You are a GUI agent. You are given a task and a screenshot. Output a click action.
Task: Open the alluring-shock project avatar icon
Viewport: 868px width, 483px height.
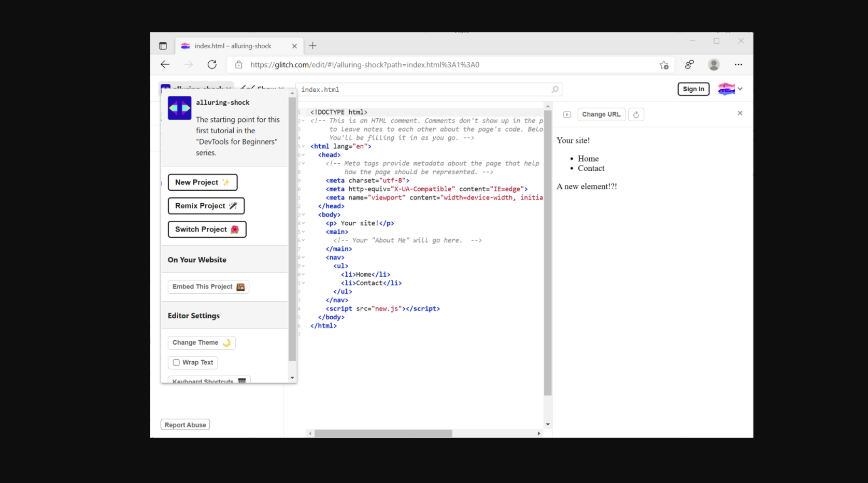pos(179,108)
